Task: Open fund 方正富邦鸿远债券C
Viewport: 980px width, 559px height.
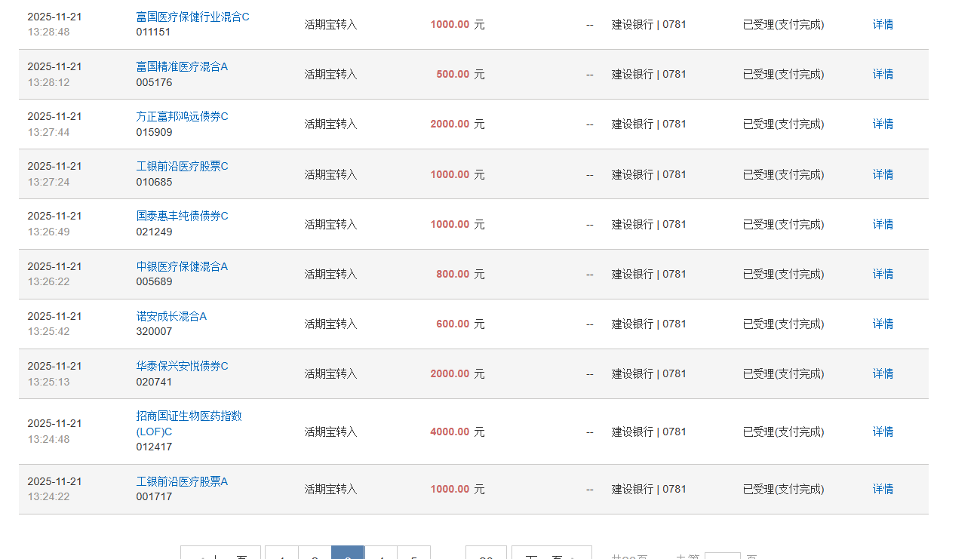Action: 182,116
